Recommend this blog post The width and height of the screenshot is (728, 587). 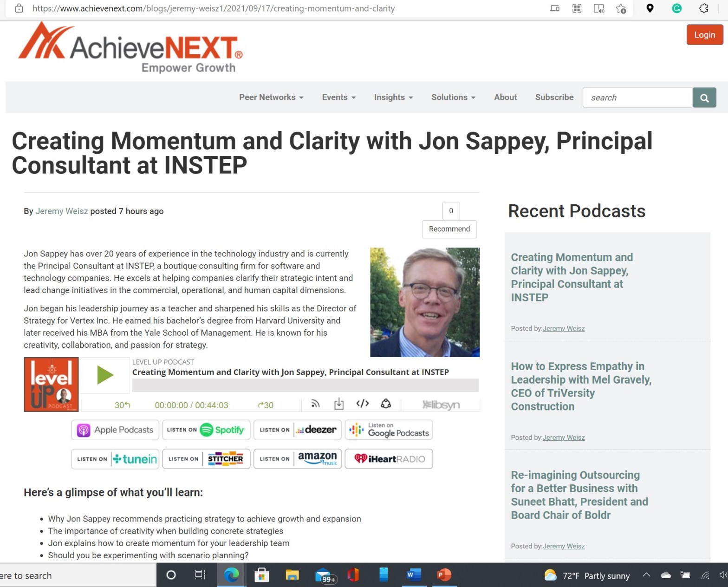pyautogui.click(x=449, y=229)
